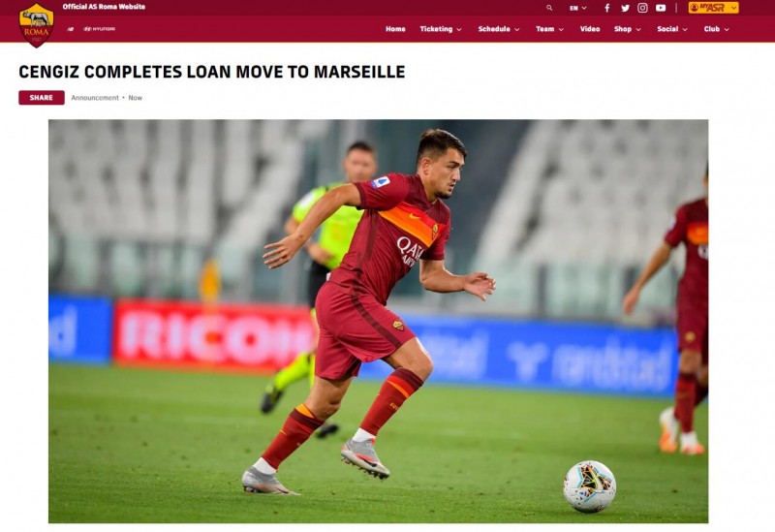Open the Announcement category link
Viewport: 775px width, 532px height.
tap(94, 98)
